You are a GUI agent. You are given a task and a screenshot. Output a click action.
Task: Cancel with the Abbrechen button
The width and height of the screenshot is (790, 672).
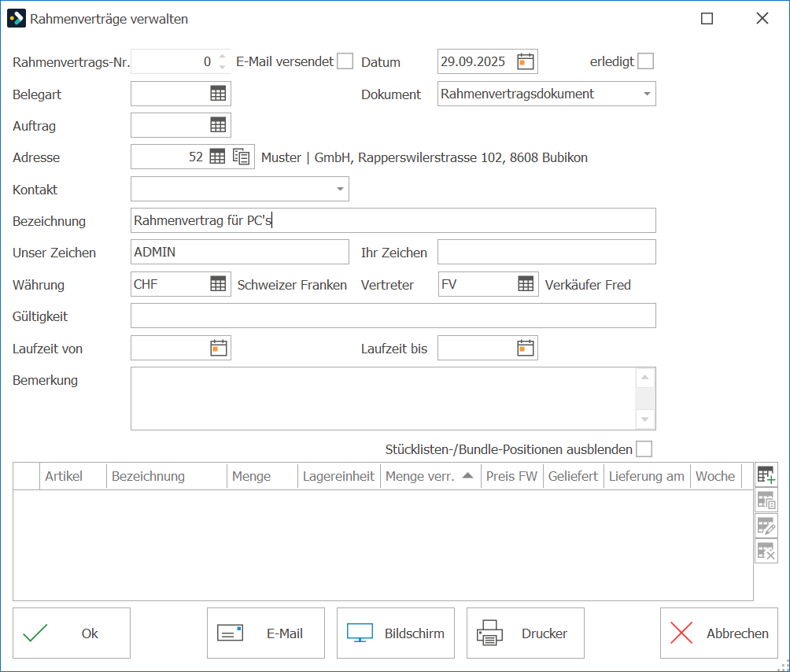pos(719,633)
